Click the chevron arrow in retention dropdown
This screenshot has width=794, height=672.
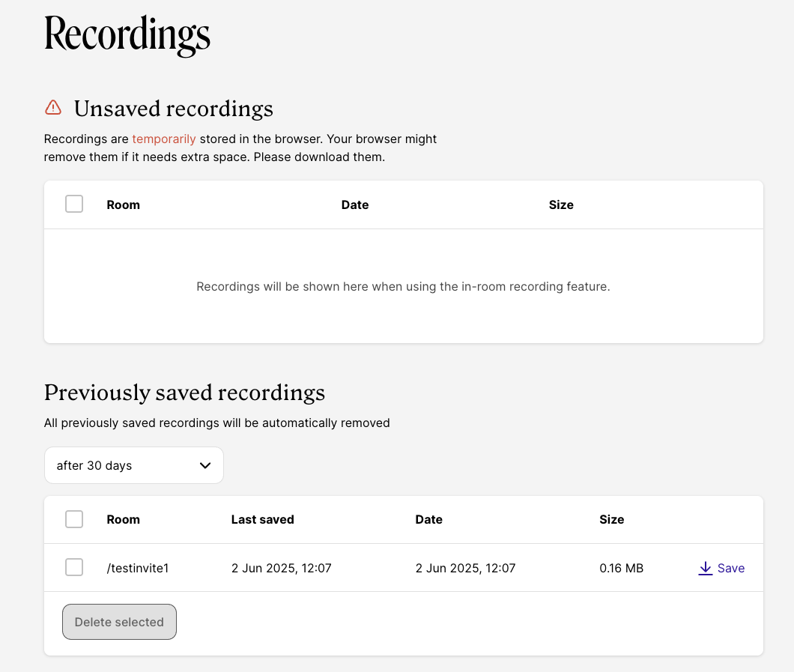pos(205,465)
